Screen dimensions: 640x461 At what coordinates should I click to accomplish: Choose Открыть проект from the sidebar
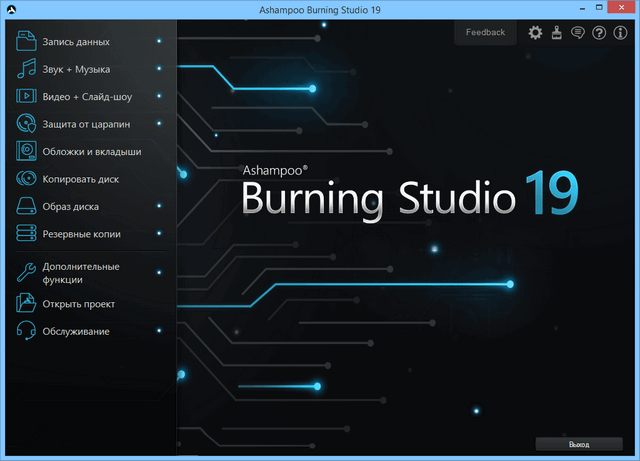tap(78, 304)
